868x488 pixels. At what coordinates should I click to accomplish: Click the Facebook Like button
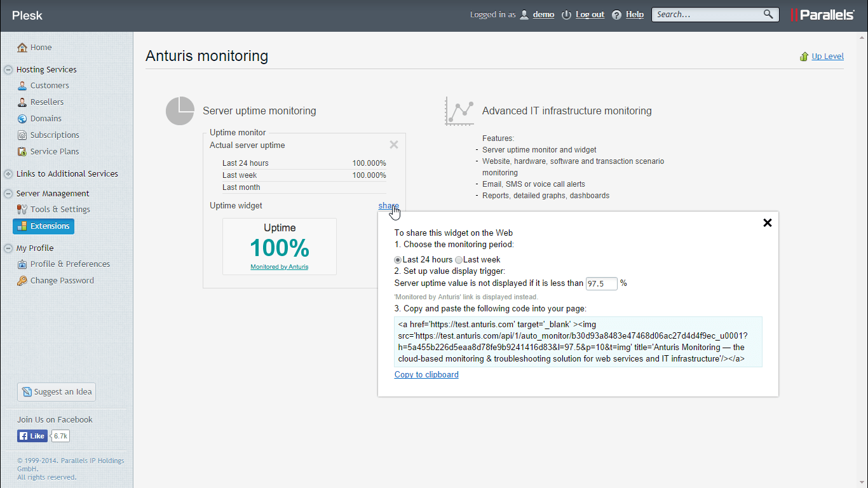tap(32, 436)
